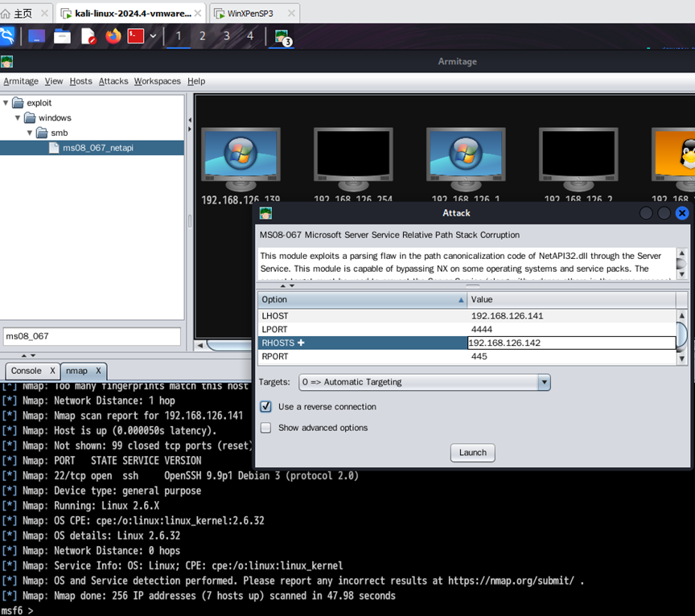
Task: Click the module search field containing ms08_067
Action: [x=92, y=336]
